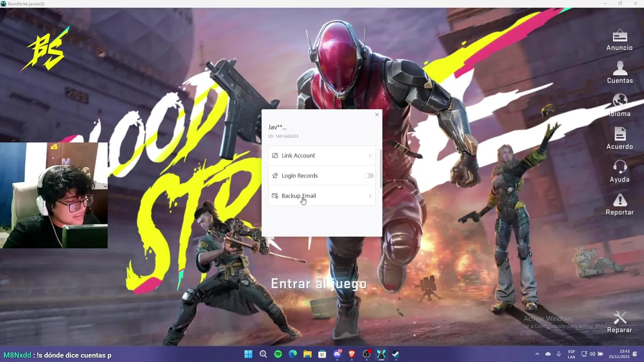Open Brave browser from the taskbar
644x362 pixels.
point(352,354)
